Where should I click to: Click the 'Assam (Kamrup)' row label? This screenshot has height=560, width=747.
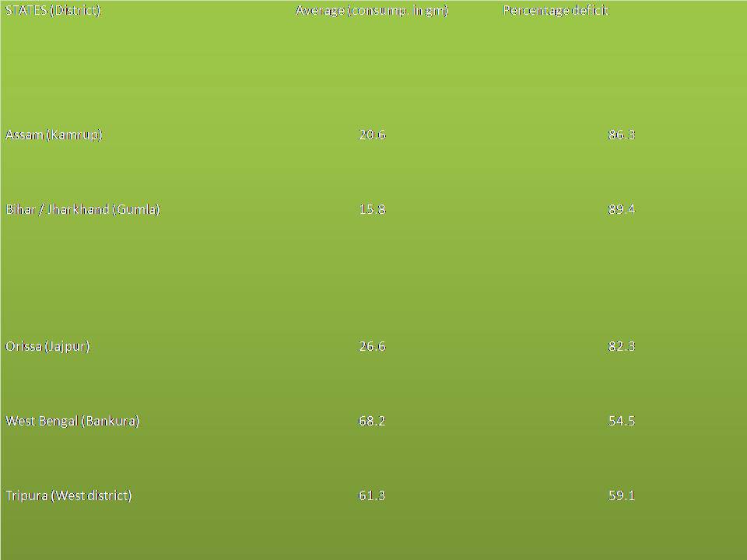[x=54, y=135]
